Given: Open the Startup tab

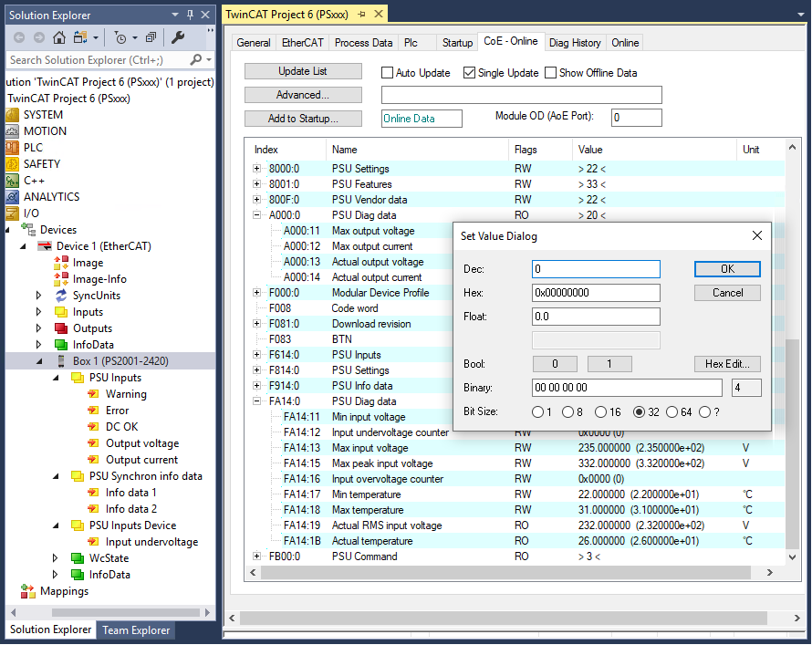Looking at the screenshot, I should (457, 43).
